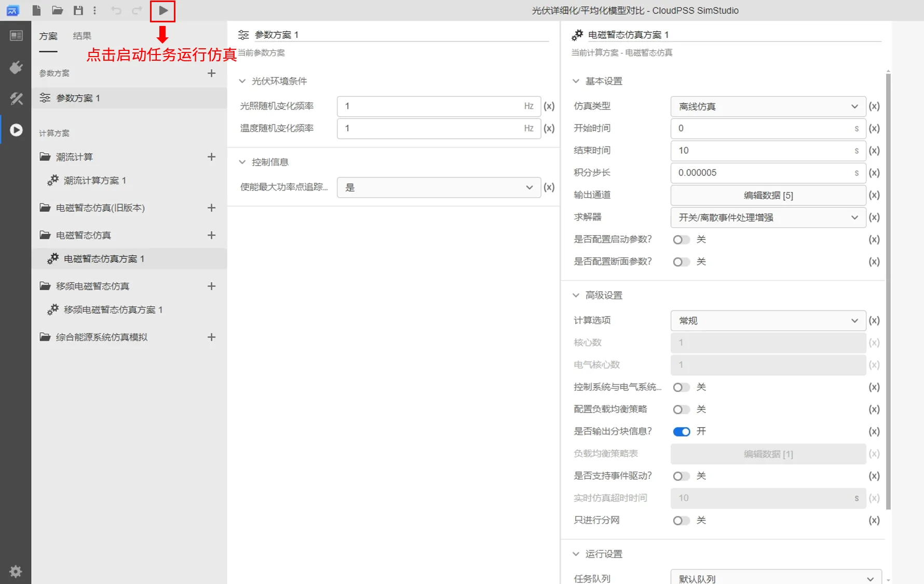Add a new 综合能源系统仿真模拟 scheme
This screenshot has height=584, width=924.
point(211,337)
